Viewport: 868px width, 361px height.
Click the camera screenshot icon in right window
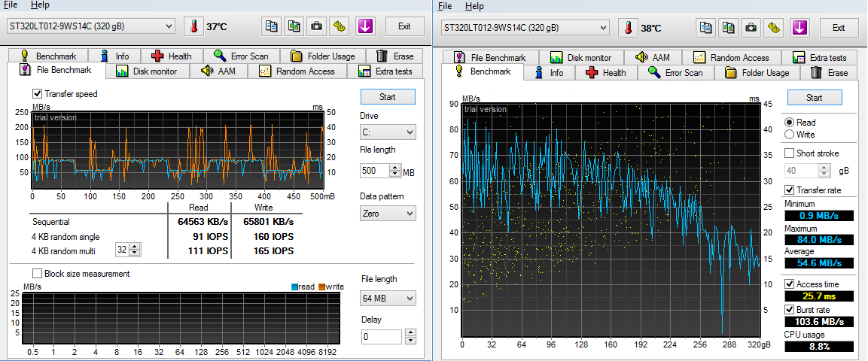click(751, 27)
